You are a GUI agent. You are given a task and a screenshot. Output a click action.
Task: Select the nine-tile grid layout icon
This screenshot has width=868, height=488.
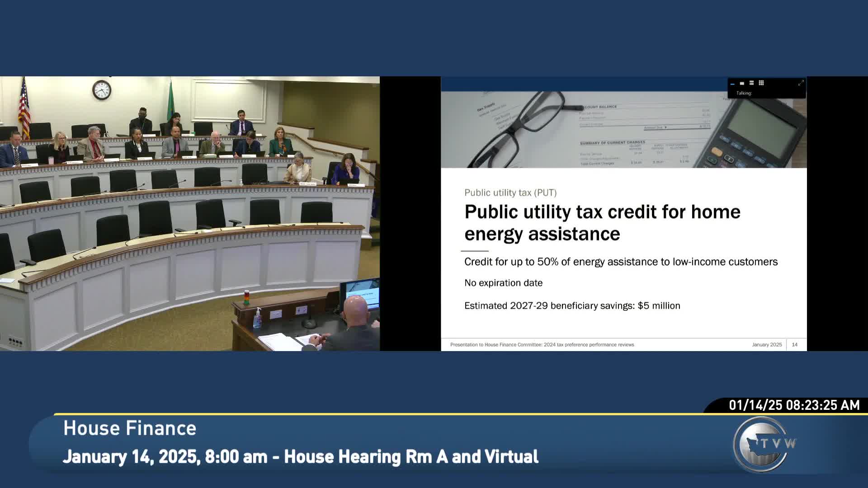(761, 83)
